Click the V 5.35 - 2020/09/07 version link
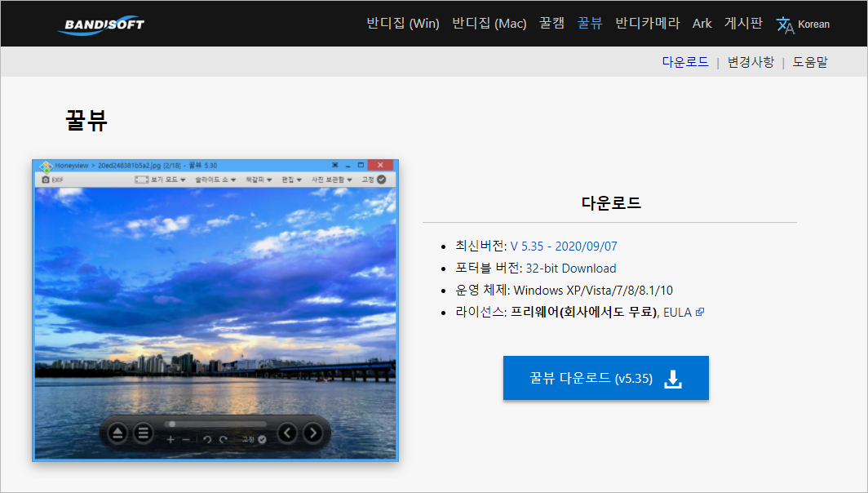 click(x=564, y=246)
